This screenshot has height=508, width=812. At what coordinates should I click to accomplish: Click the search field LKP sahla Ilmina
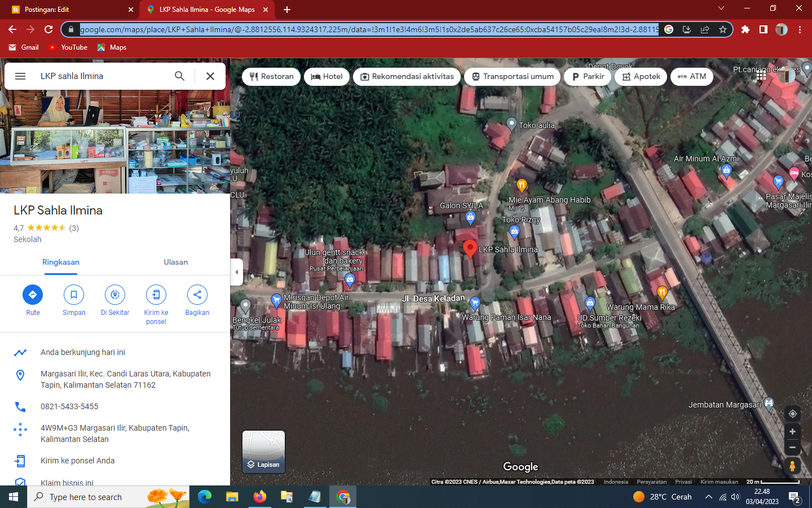tap(101, 76)
